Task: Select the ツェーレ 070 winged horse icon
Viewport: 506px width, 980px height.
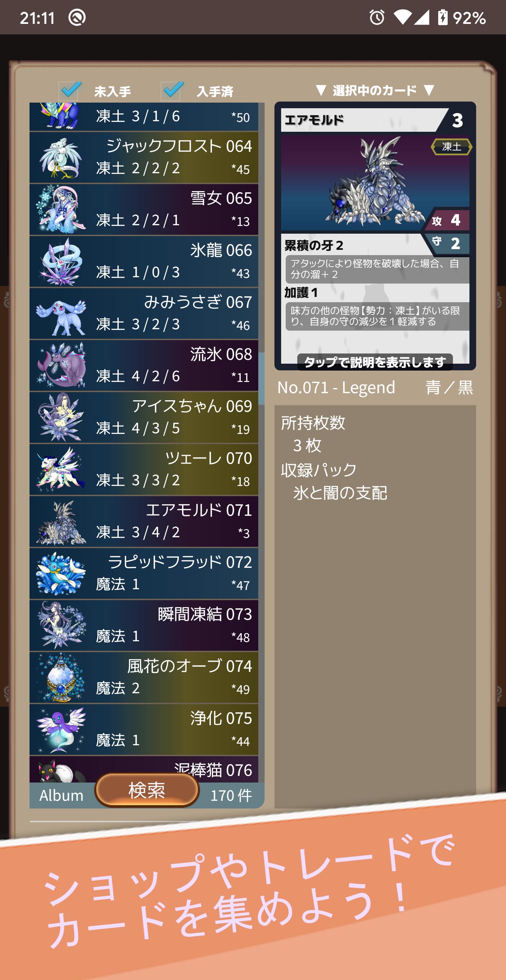Action: pyautogui.click(x=61, y=470)
